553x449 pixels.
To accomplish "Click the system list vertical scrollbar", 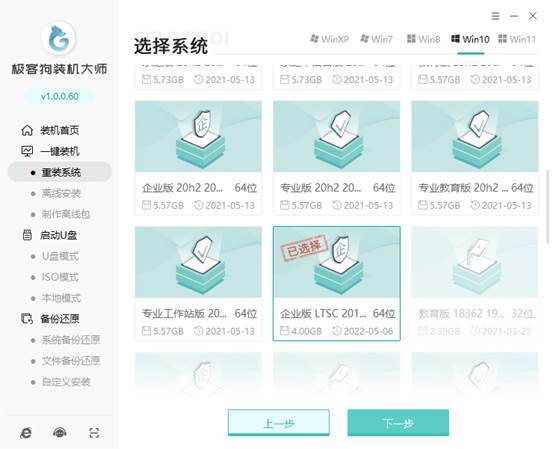I will pos(548,206).
